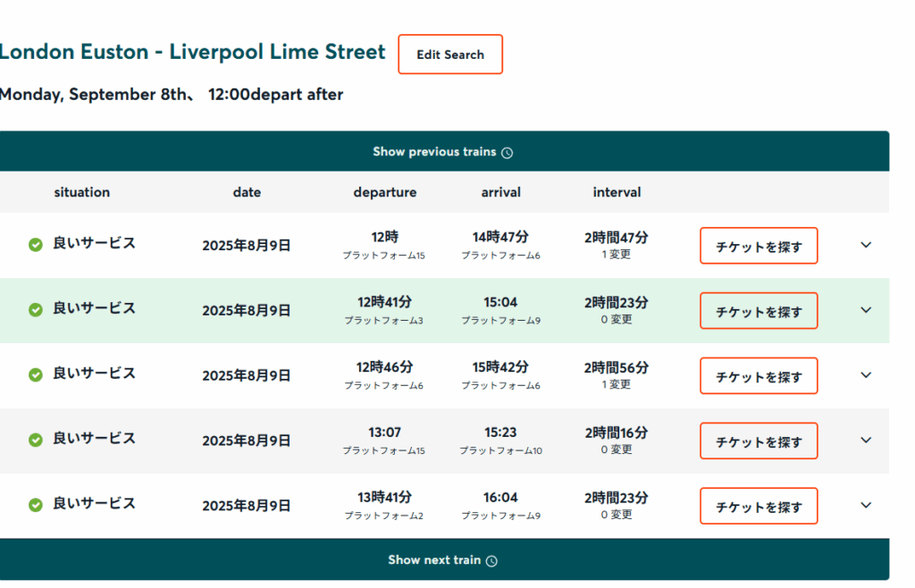Click the Edit Search button
The width and height of the screenshot is (915, 588).
450,55
